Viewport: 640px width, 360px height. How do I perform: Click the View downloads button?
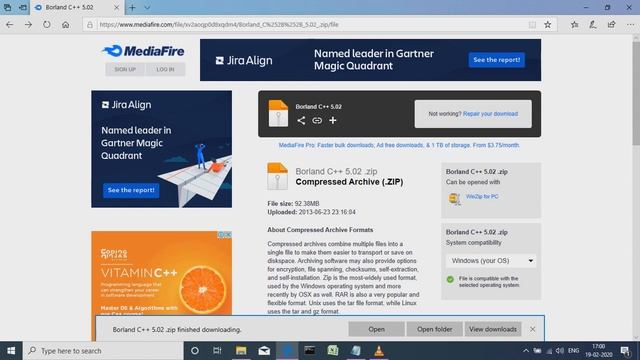tap(493, 329)
